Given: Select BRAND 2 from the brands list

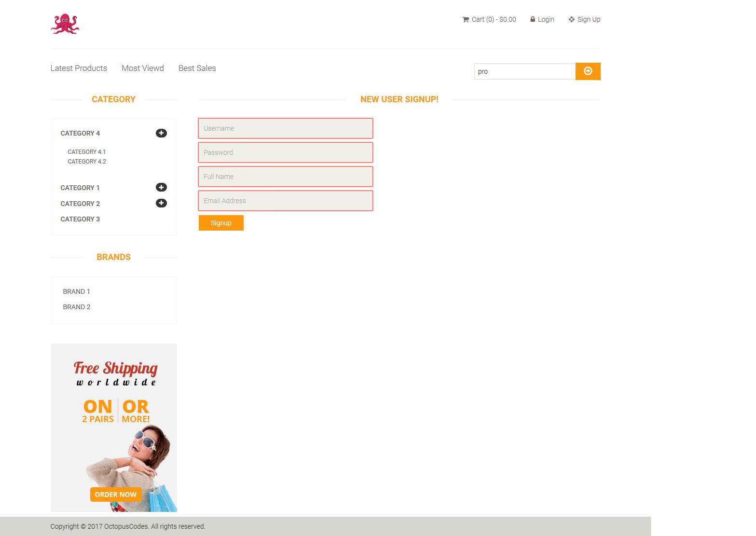Looking at the screenshot, I should point(76,307).
